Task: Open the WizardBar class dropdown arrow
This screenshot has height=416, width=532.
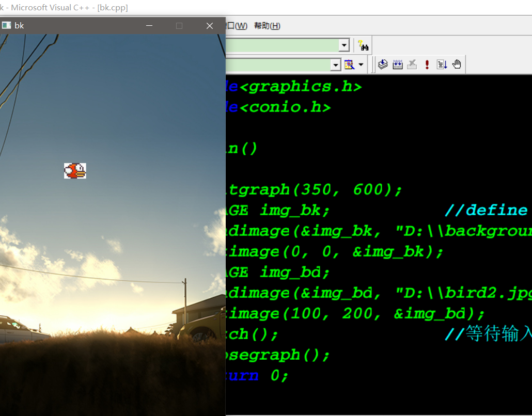Action: pos(343,45)
